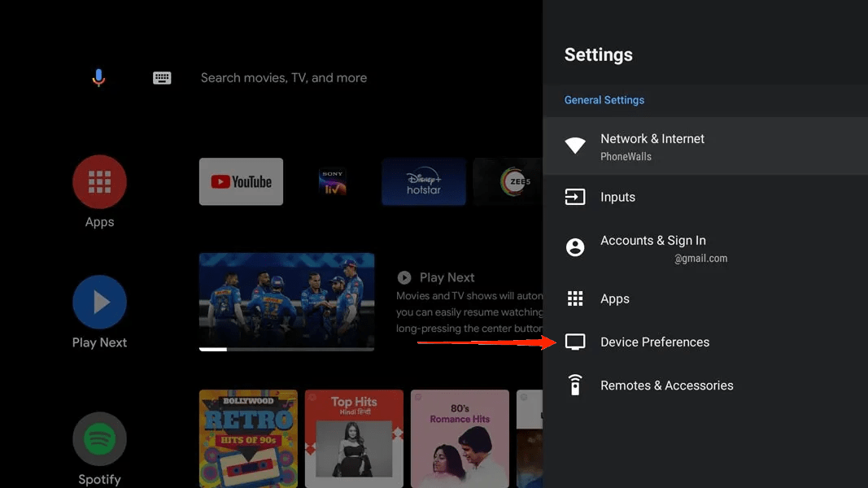Select the Inputs arrow icon
This screenshot has height=488, width=868.
coord(575,197)
